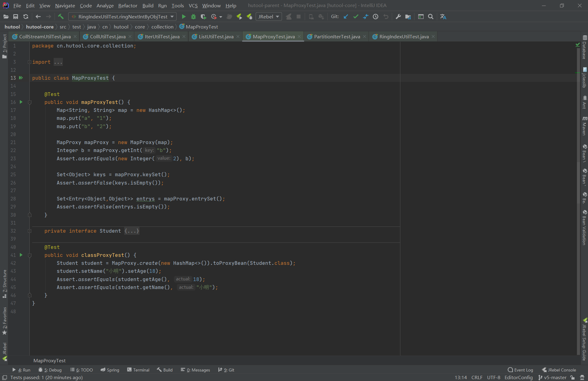Screen dimensions: 588x381
Task: Open the VCS menu
Action: click(193, 6)
